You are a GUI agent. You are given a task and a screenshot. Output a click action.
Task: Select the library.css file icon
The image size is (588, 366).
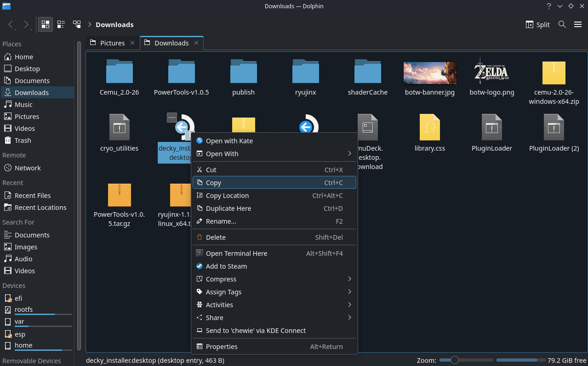click(x=430, y=127)
